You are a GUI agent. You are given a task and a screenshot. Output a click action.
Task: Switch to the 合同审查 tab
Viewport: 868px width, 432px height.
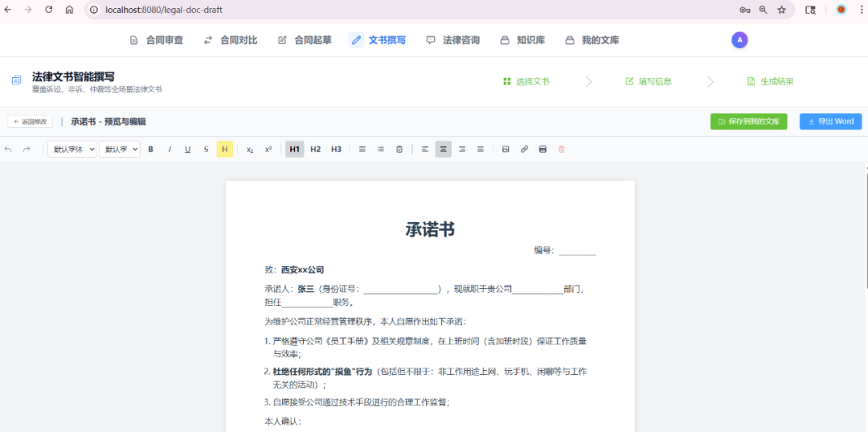click(157, 40)
